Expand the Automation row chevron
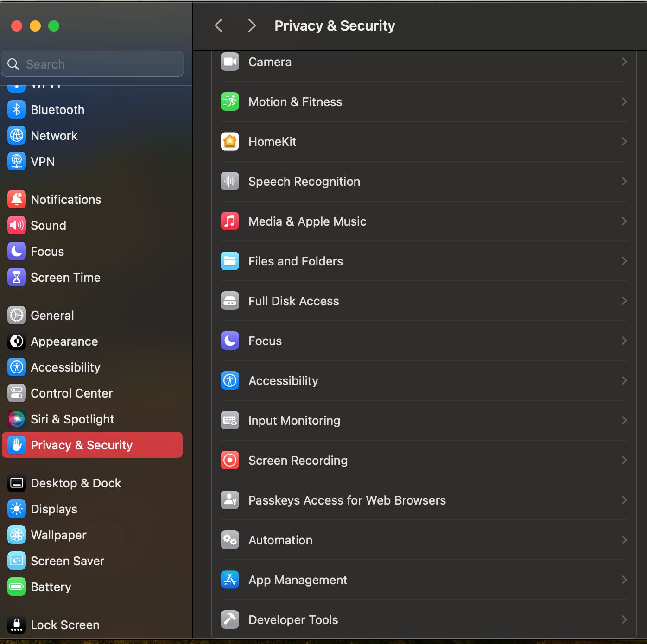Image resolution: width=647 pixels, height=644 pixels. point(624,540)
